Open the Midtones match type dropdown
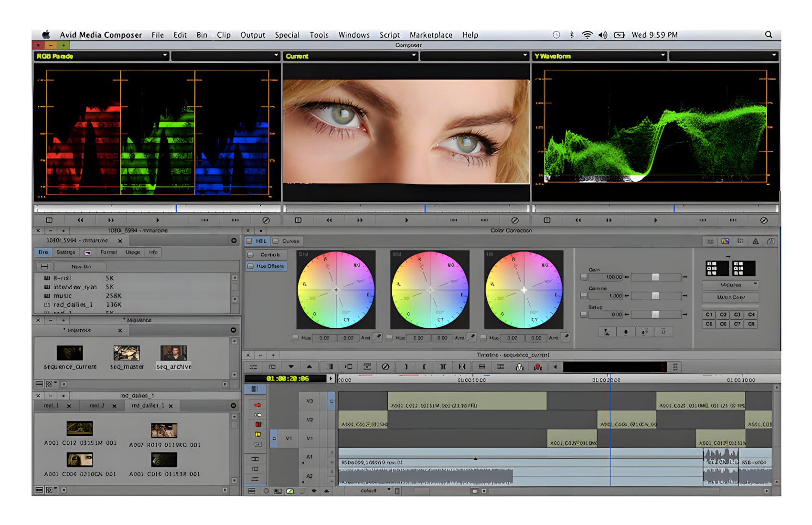 (x=730, y=285)
